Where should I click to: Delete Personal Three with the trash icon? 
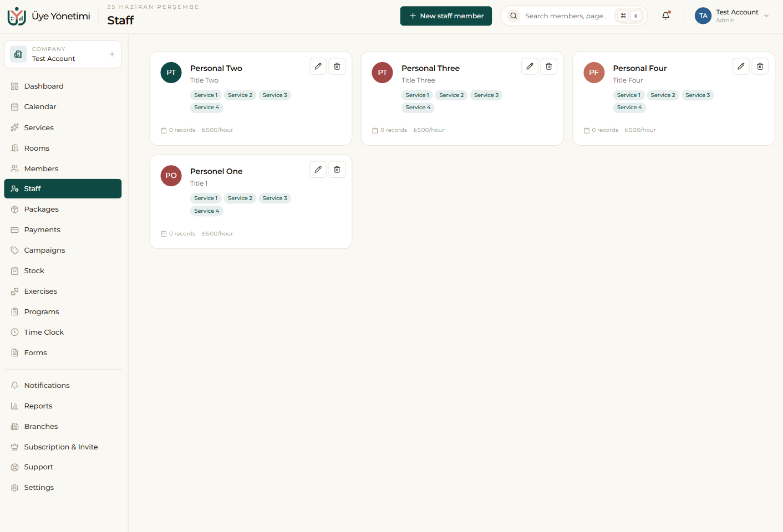(549, 66)
